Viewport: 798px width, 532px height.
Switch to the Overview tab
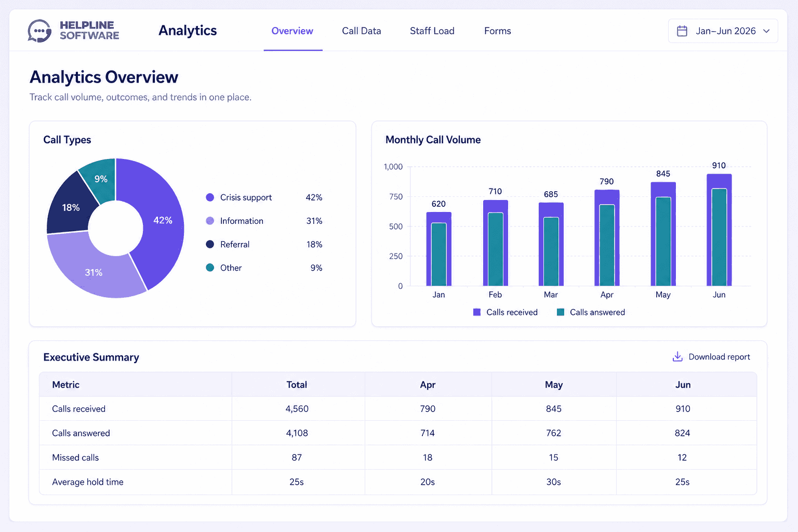(x=292, y=31)
